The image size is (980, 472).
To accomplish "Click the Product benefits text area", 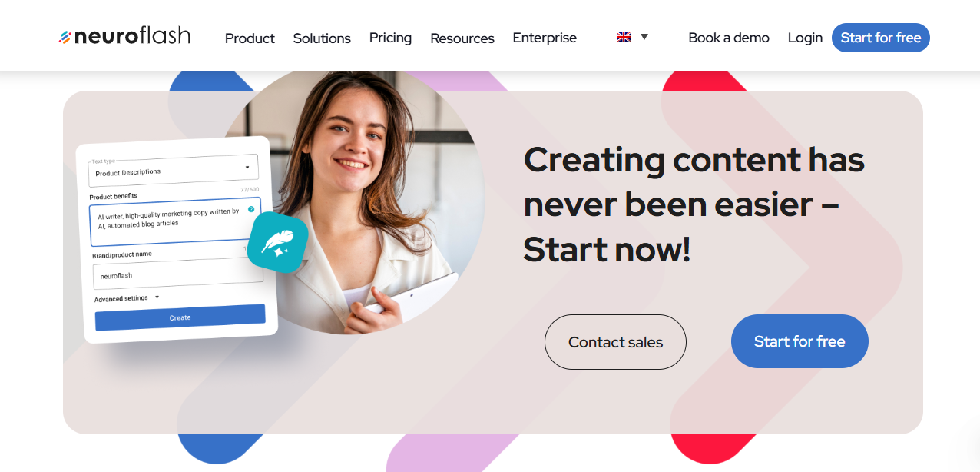I will 175,221.
